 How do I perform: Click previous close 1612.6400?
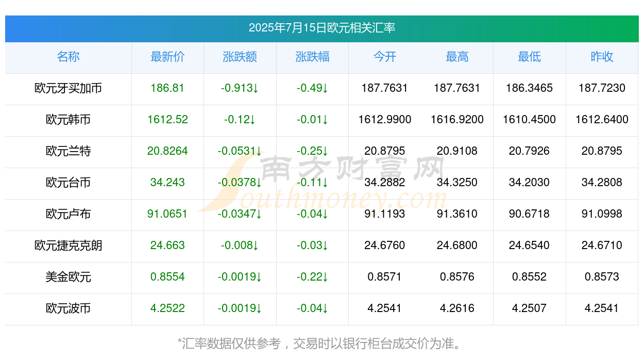[x=602, y=120]
